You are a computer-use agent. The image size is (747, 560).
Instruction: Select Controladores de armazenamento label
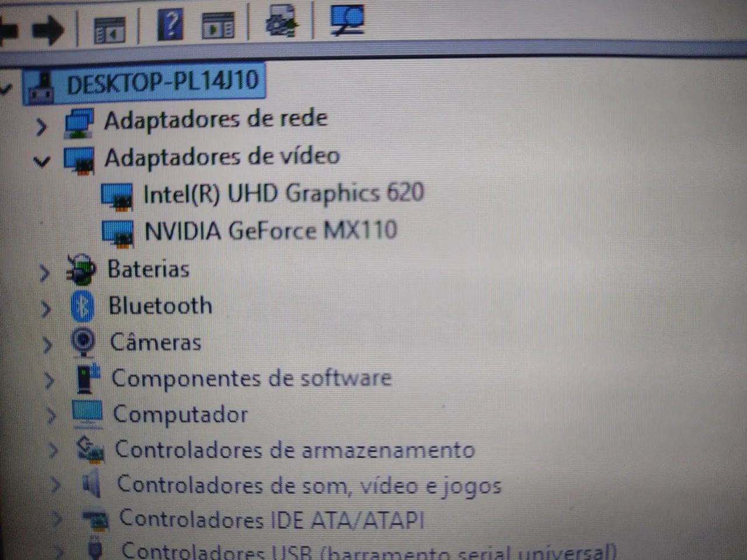295,450
